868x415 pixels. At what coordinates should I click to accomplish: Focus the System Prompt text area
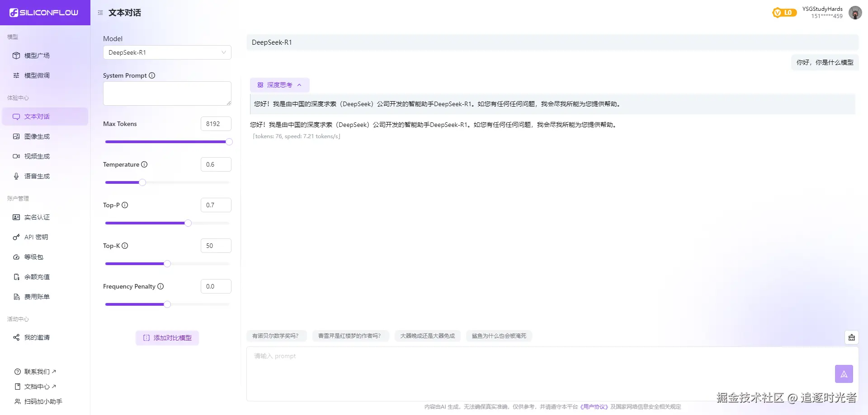[x=167, y=93]
